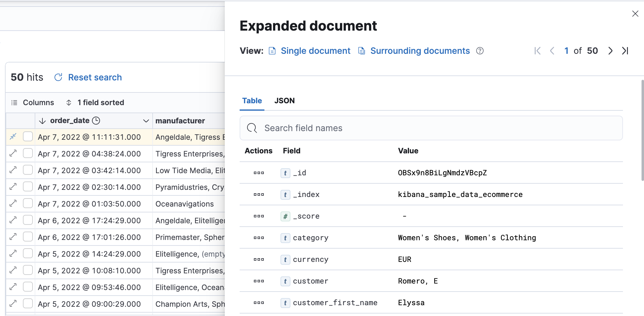Open actions menu for _index field
This screenshot has height=316, width=644.
coord(259,194)
